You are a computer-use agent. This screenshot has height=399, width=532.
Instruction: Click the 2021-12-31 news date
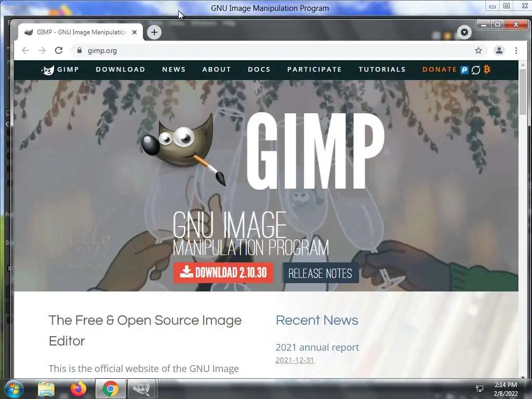point(295,360)
